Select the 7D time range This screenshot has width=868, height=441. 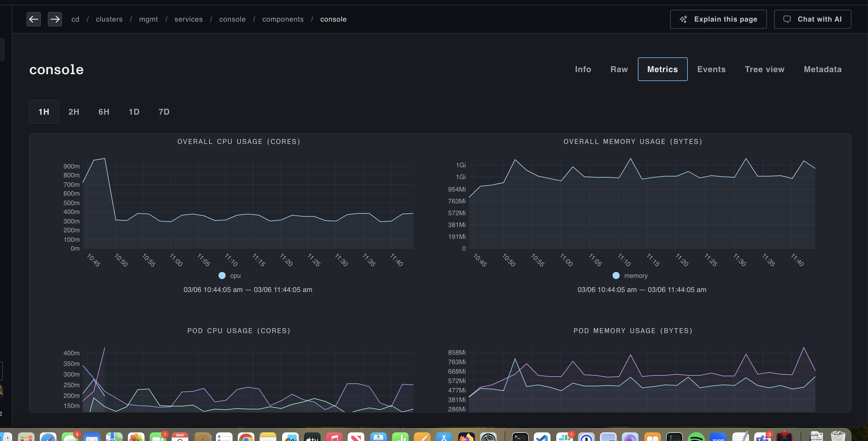164,112
